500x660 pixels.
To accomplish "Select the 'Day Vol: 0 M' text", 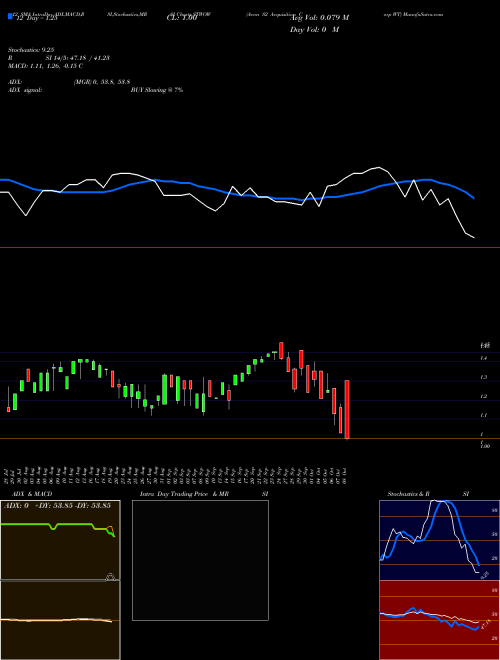I will click(x=314, y=29).
